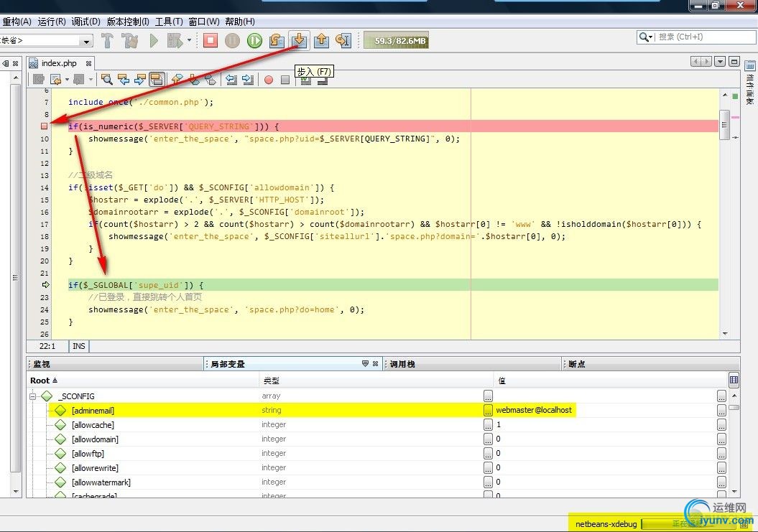Screen dimensions: 758x532
Task: Open the Debug Project dropdown arrow
Action: (x=189, y=41)
